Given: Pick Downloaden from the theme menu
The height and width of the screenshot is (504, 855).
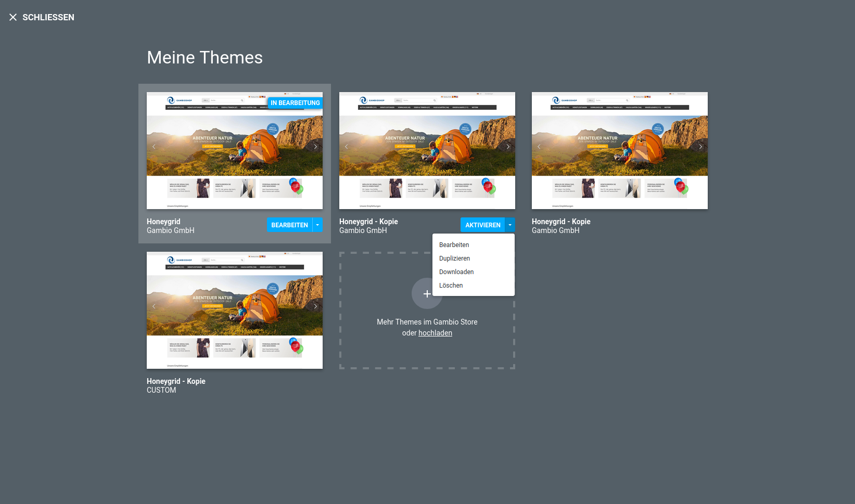Looking at the screenshot, I should tap(456, 272).
